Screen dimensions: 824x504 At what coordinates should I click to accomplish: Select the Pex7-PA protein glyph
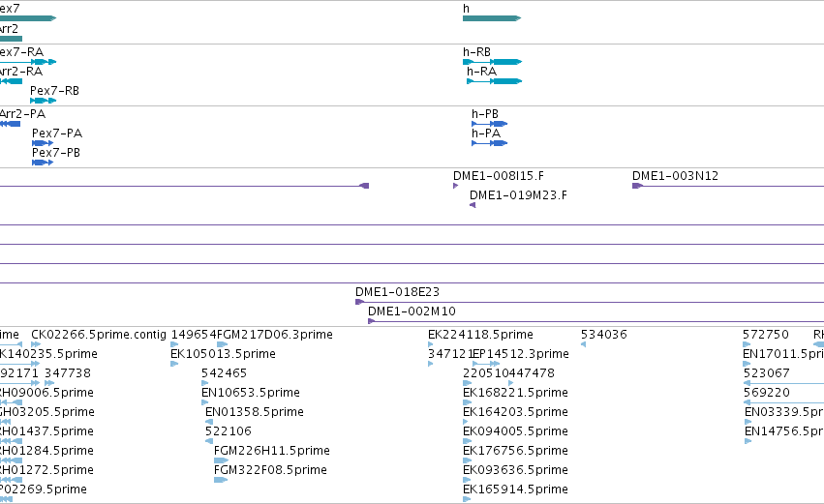(x=43, y=143)
